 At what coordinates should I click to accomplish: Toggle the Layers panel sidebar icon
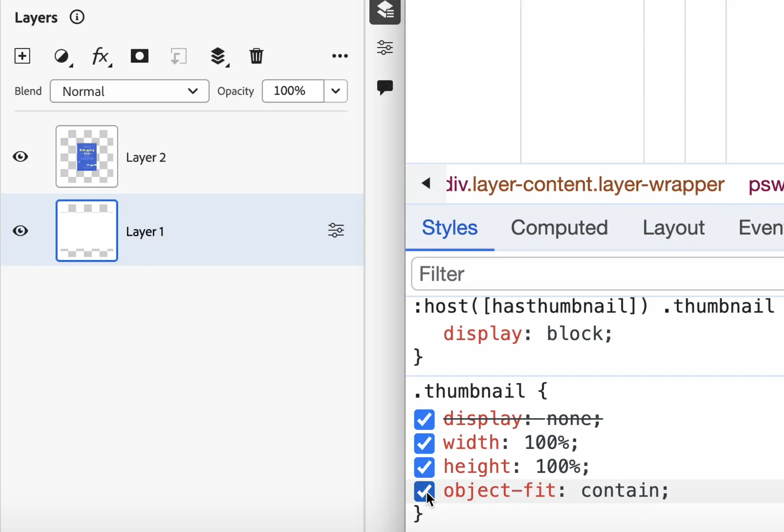[x=385, y=11]
